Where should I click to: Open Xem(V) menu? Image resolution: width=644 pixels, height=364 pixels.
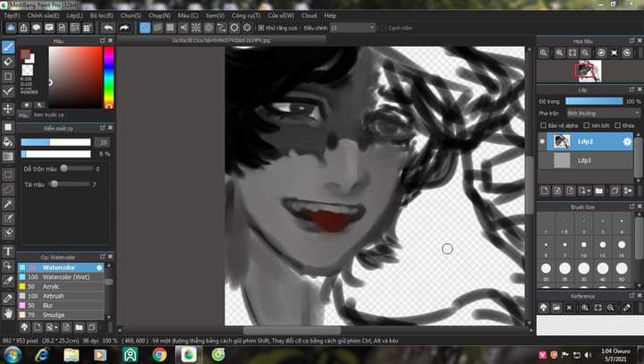click(216, 15)
